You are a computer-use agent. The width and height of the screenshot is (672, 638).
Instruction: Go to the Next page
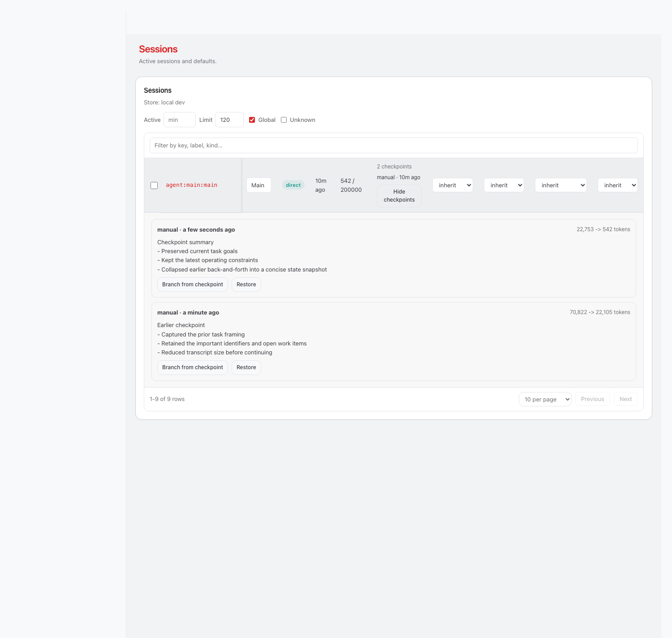625,399
